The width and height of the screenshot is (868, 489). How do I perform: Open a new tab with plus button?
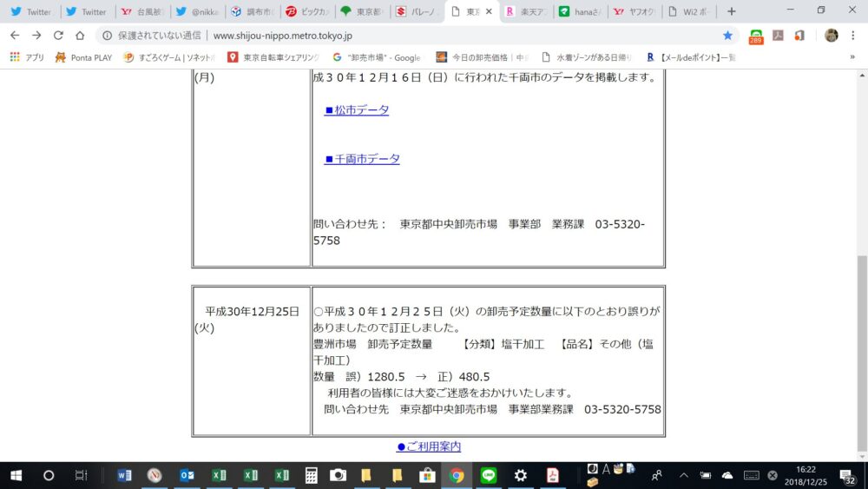(x=731, y=12)
